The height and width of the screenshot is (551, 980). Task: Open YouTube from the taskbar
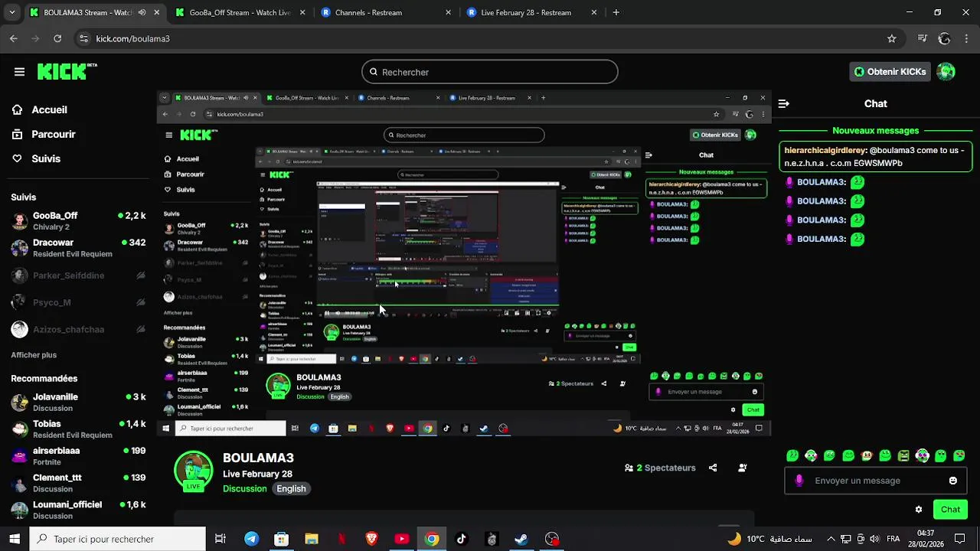[x=401, y=539]
